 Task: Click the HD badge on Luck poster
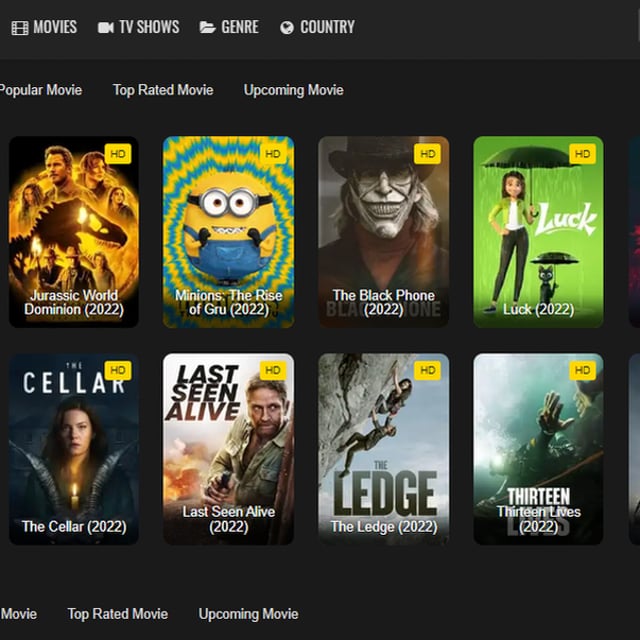point(582,154)
